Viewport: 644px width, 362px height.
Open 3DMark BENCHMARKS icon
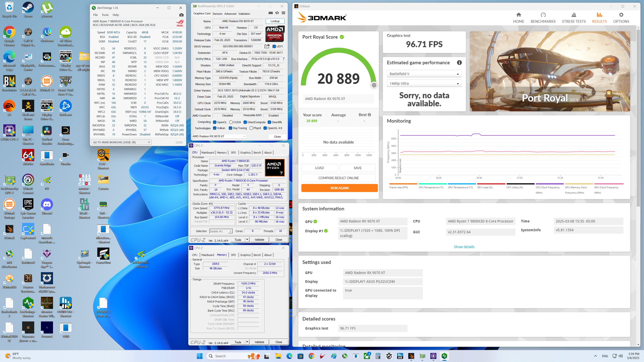coord(543,15)
